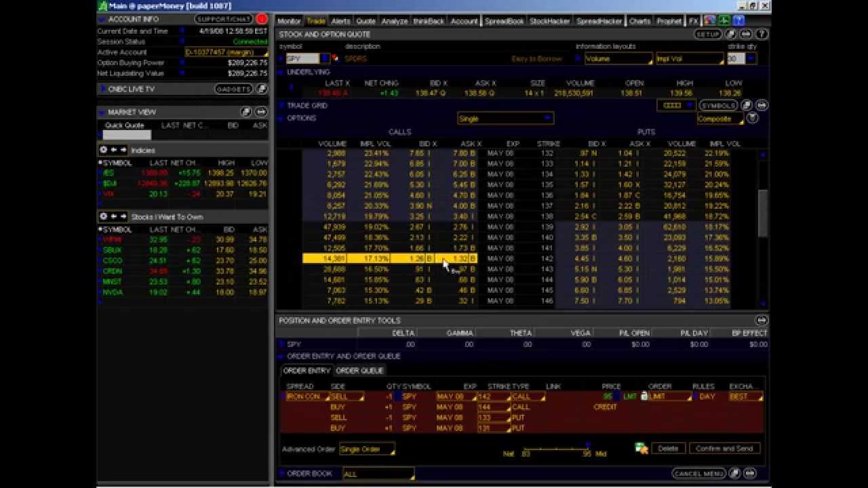The image size is (868, 488).
Task: Open gear settings for Stocks I Want To Own
Action: (x=104, y=216)
